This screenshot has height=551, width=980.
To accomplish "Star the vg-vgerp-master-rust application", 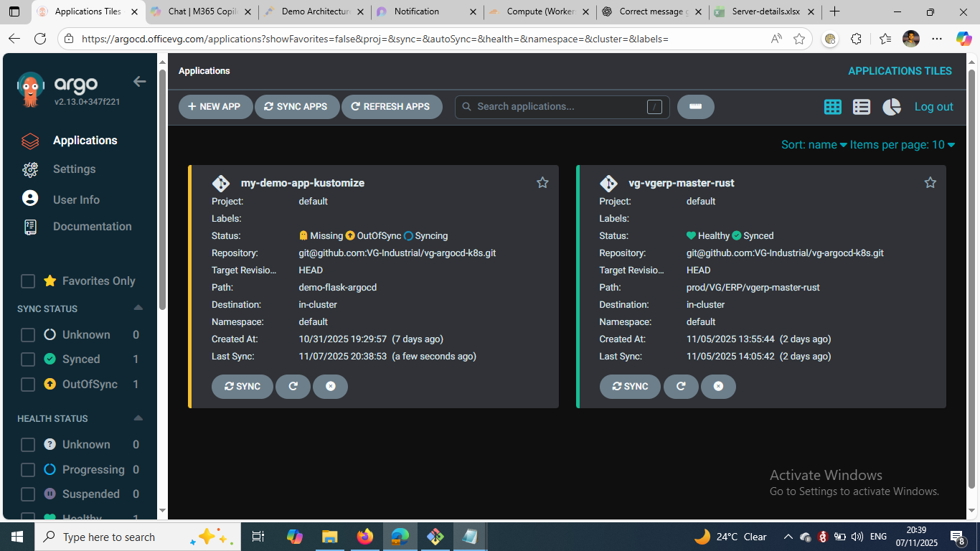I will tap(930, 183).
